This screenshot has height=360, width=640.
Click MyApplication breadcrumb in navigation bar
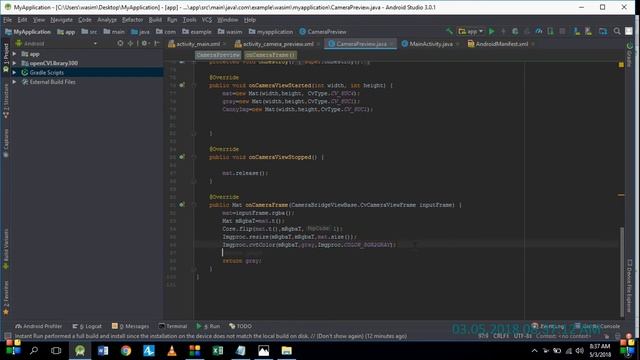28,32
